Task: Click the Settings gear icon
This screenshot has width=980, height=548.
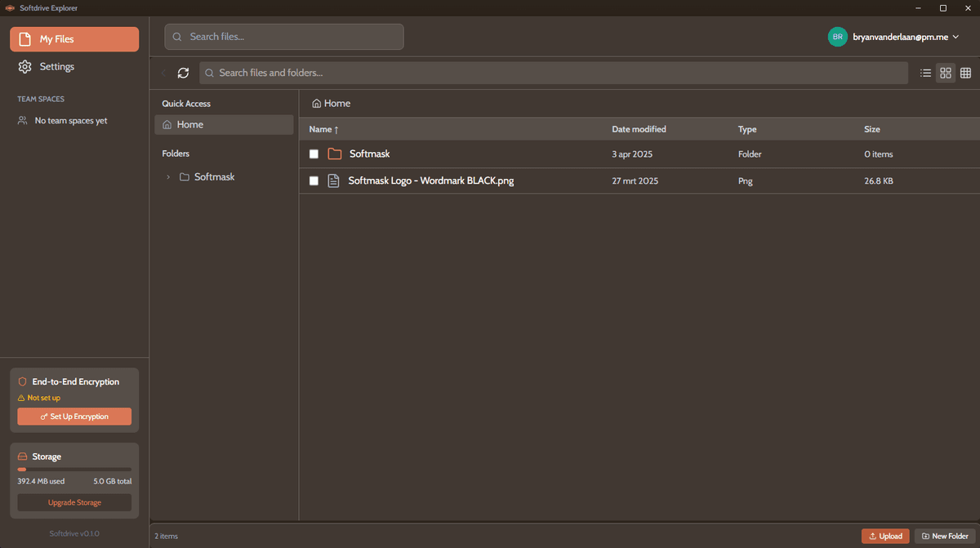Action: point(25,67)
